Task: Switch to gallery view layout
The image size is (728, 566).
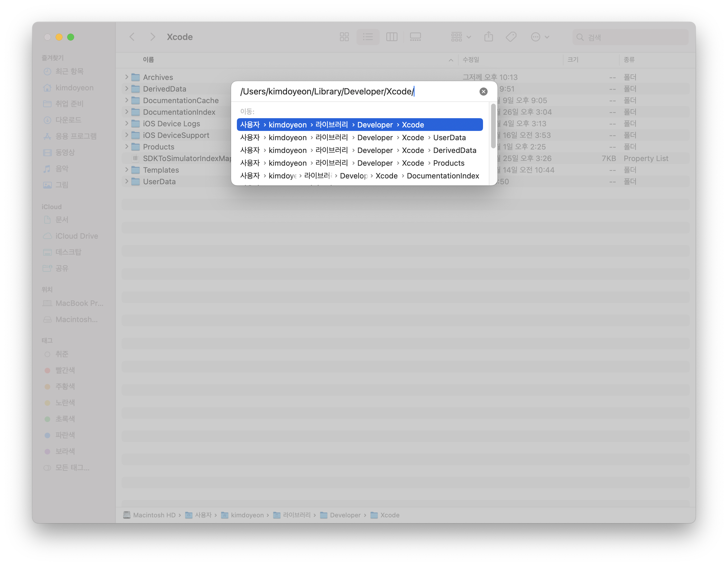Action: [x=415, y=37]
